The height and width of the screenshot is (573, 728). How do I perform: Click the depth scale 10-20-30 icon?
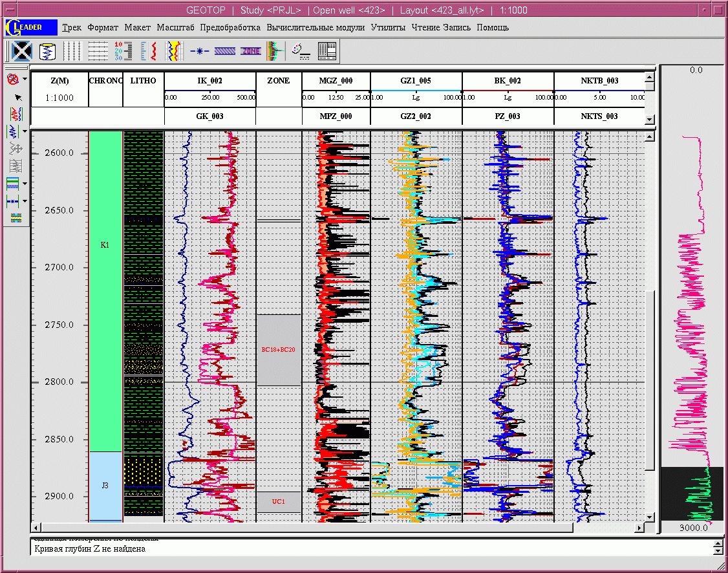point(123,51)
